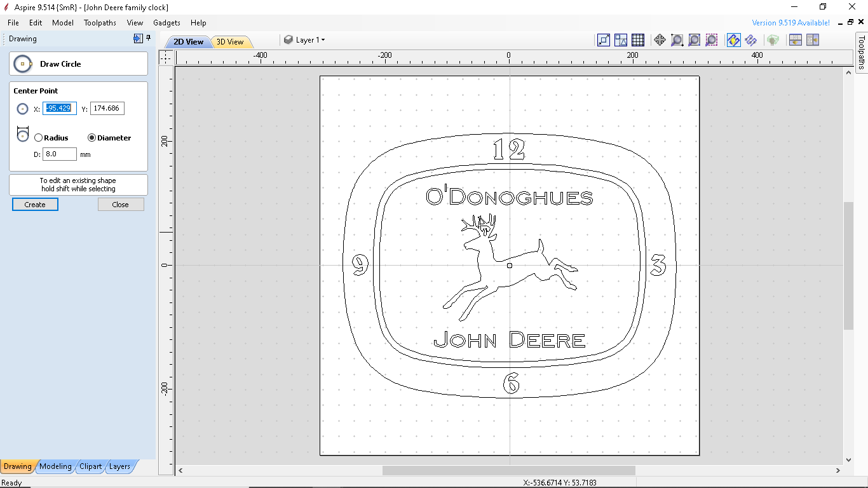The width and height of the screenshot is (868, 488).
Task: Select the numeral 3 on the clock
Action: tap(658, 265)
